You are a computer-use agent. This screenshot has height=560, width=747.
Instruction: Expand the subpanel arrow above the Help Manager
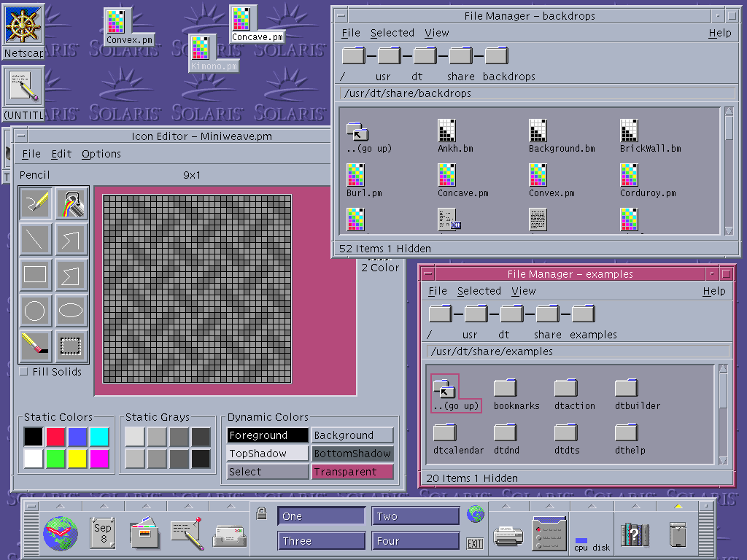click(635, 506)
